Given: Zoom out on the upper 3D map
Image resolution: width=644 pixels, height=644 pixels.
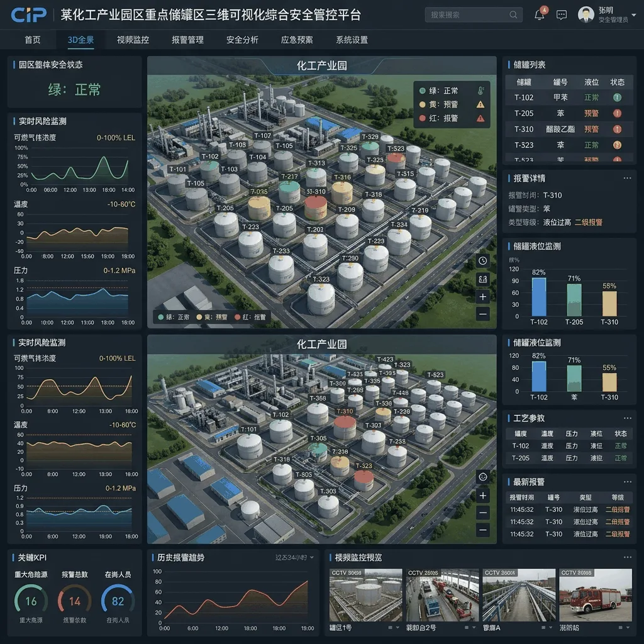Looking at the screenshot, I should [482, 314].
